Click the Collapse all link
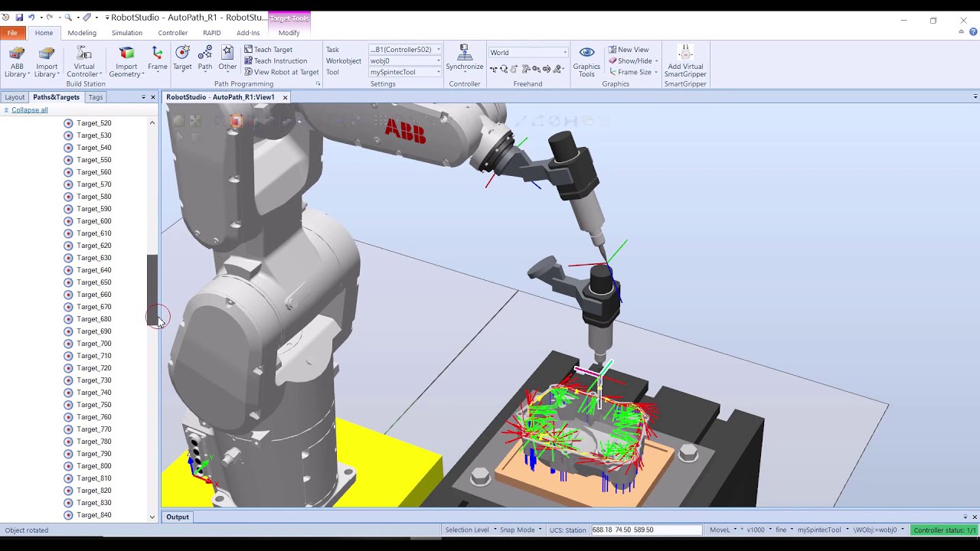Viewport: 980px width, 551px height. (x=29, y=110)
